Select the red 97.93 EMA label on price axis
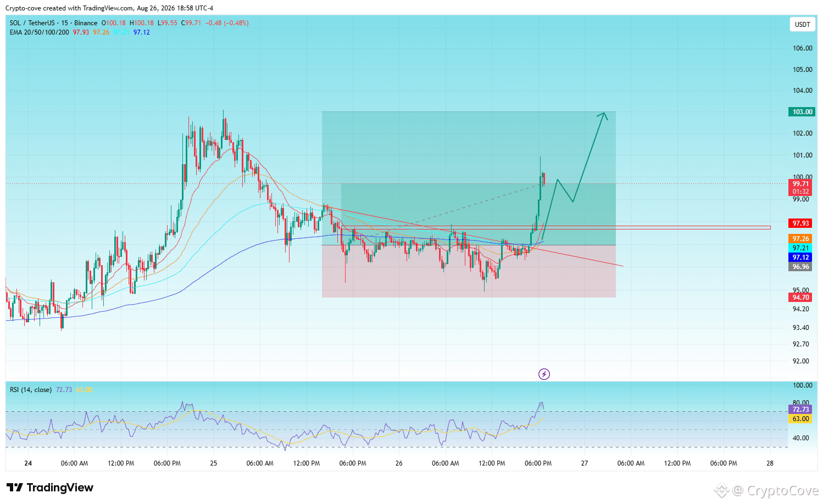Screen dimensions: 823x504 (x=800, y=223)
